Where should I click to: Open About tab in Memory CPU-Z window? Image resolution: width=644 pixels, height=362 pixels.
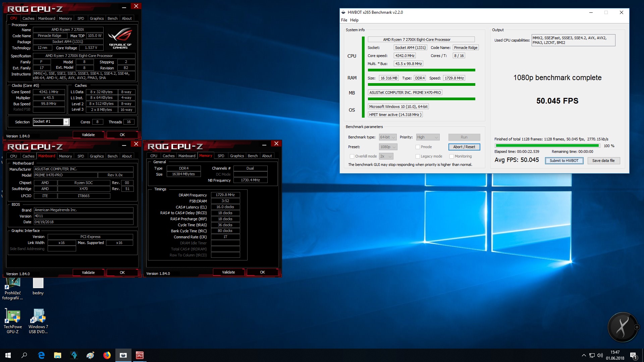coord(267,156)
